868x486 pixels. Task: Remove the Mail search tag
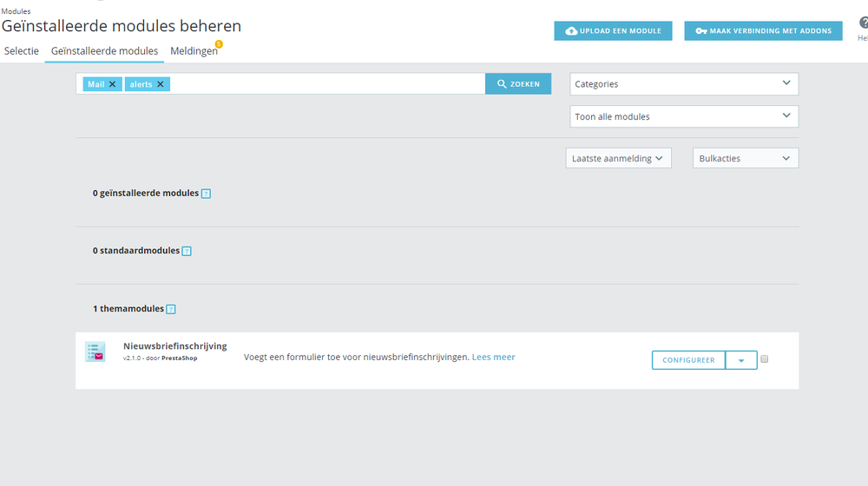tap(112, 84)
